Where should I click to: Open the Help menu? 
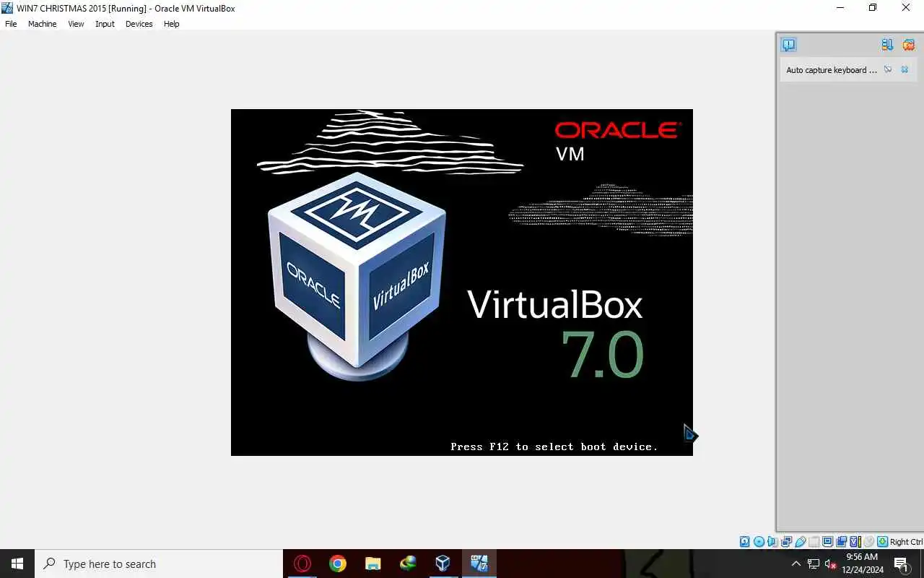[171, 24]
